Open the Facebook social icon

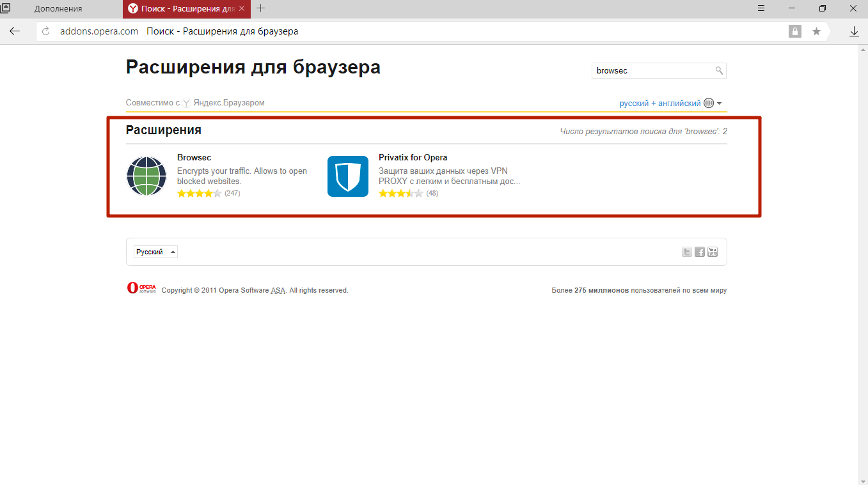[700, 252]
